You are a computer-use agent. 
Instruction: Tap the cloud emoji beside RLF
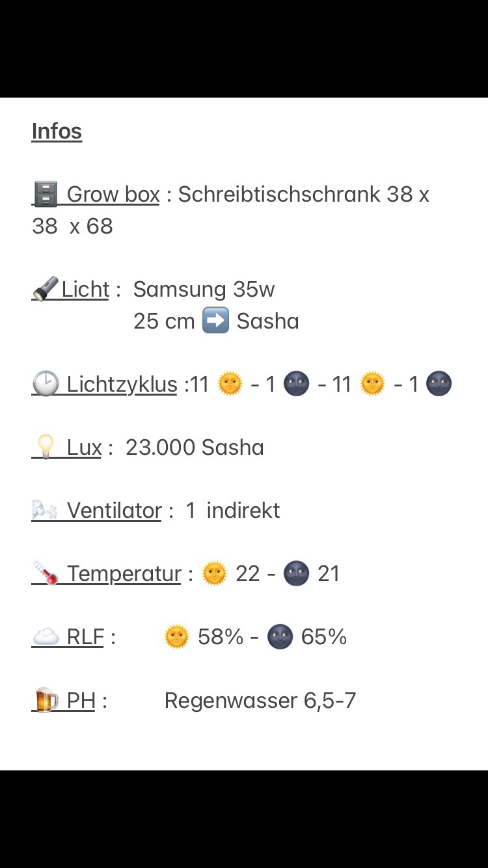(46, 636)
